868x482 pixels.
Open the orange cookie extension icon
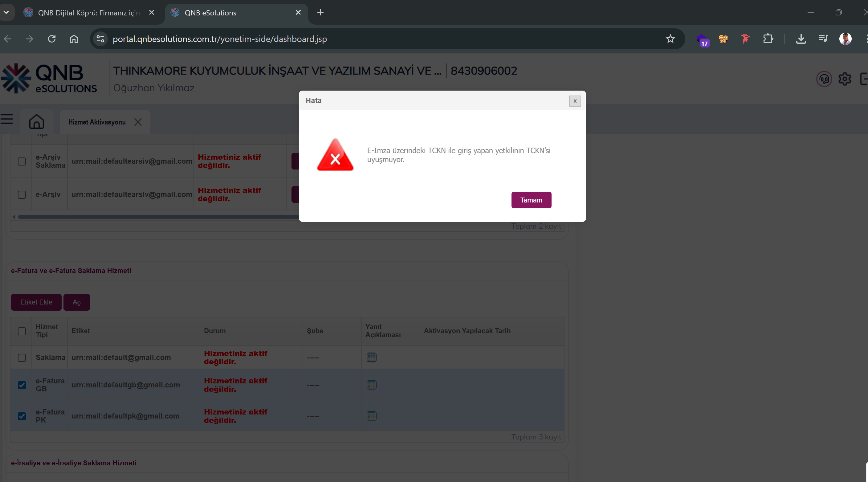click(723, 39)
